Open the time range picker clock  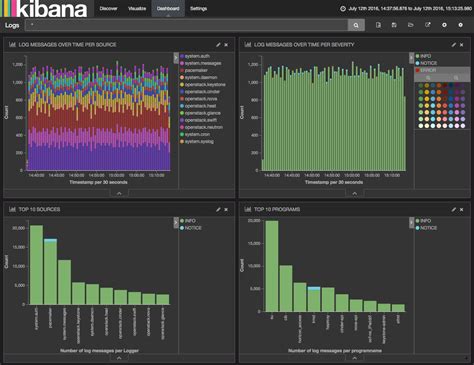click(x=343, y=9)
